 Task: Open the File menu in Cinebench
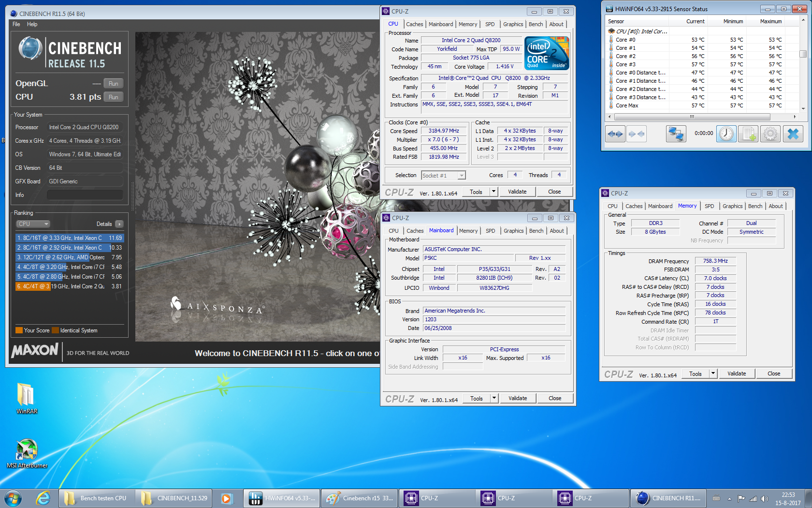[x=16, y=24]
